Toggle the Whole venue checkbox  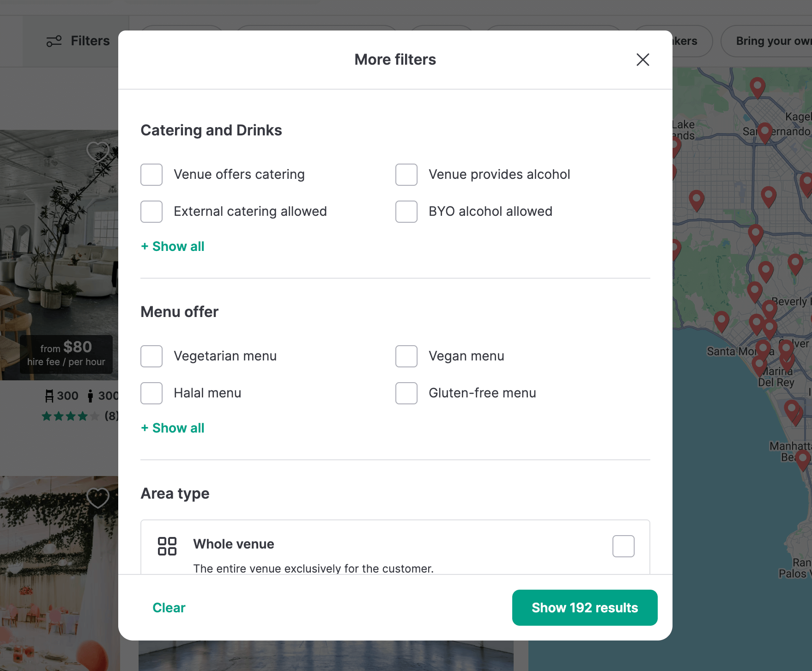click(623, 546)
